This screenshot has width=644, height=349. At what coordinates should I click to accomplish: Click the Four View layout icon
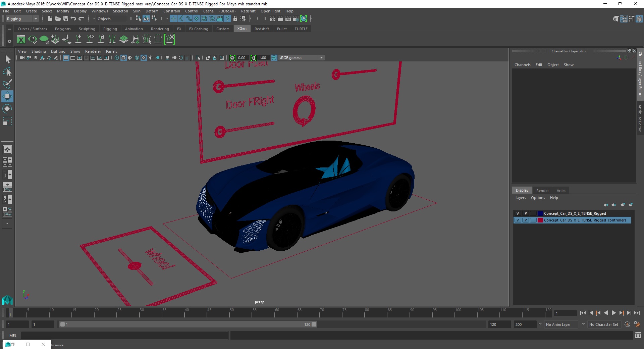(x=7, y=162)
